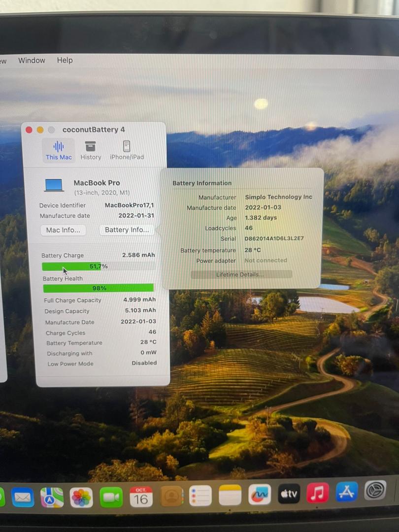Screen dimensions: 399x532
Task: Open the Window menu
Action: 32,60
